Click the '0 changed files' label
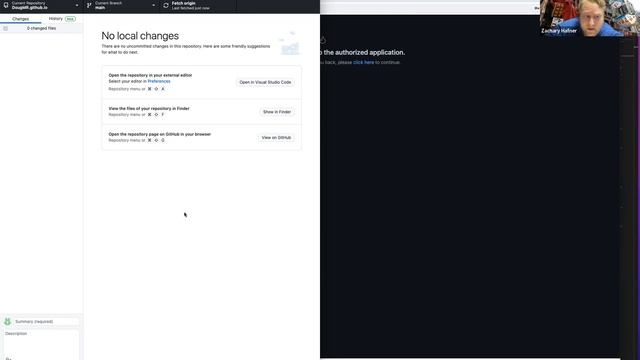This screenshot has height=360, width=640. click(x=41, y=29)
